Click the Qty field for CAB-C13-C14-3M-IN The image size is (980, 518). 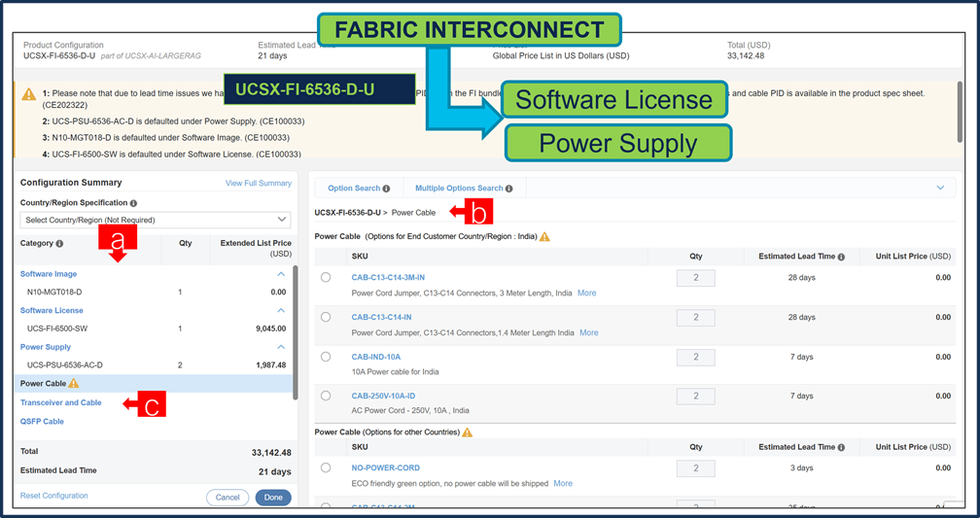point(696,278)
